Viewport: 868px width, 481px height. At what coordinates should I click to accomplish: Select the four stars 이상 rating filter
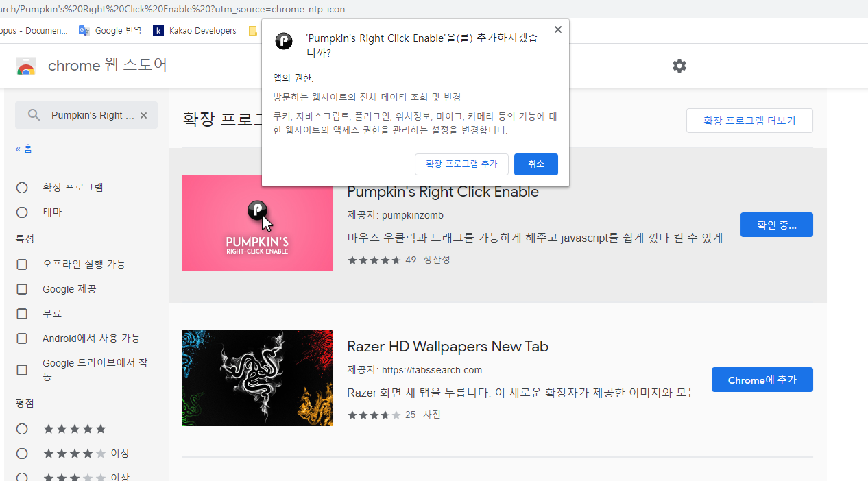click(x=22, y=454)
